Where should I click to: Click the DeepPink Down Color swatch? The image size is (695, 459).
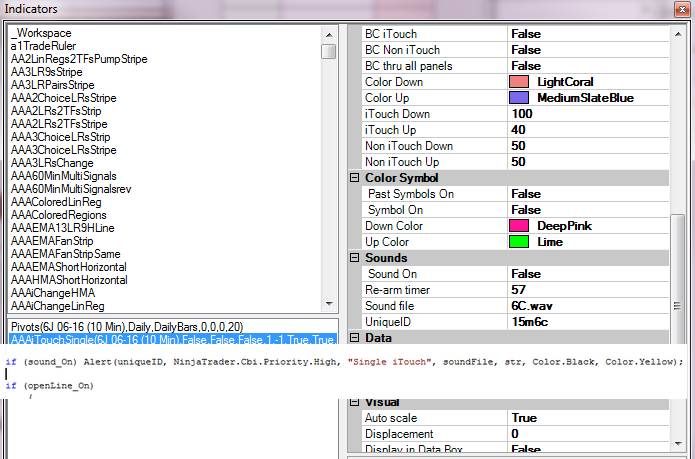coord(519,226)
